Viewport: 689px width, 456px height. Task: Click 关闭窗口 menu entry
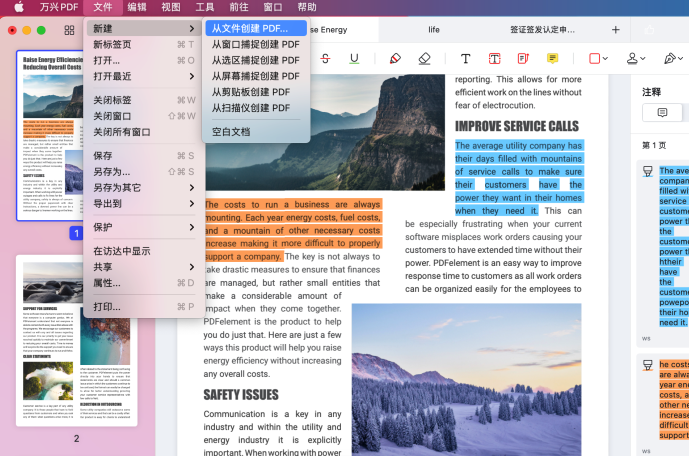(x=143, y=116)
